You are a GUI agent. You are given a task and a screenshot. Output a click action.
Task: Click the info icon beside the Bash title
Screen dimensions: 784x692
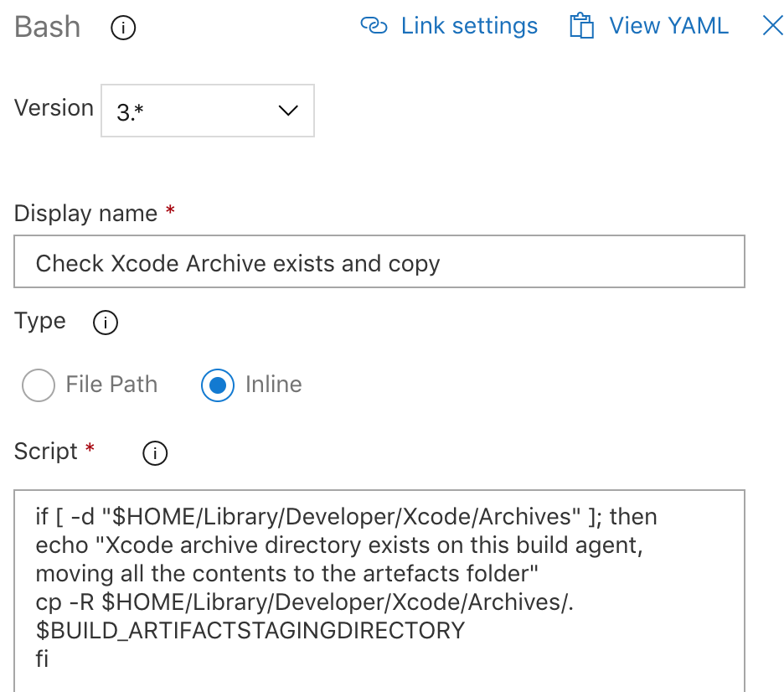click(x=123, y=28)
